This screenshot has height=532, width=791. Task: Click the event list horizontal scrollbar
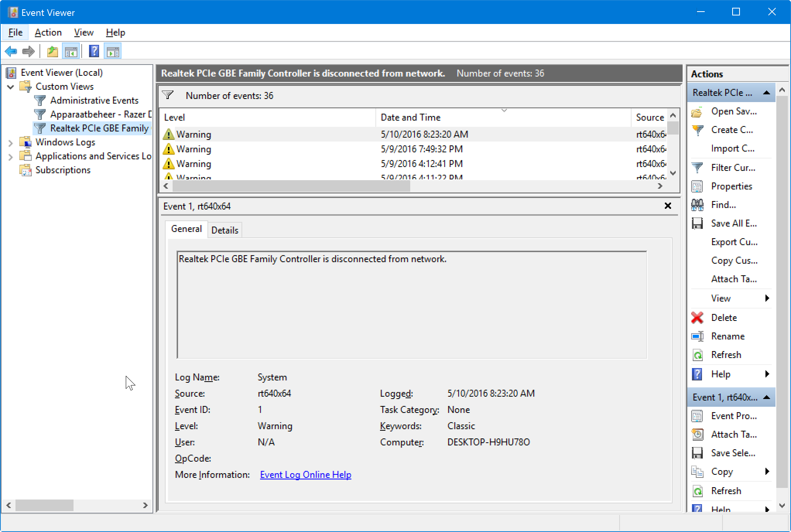click(291, 186)
